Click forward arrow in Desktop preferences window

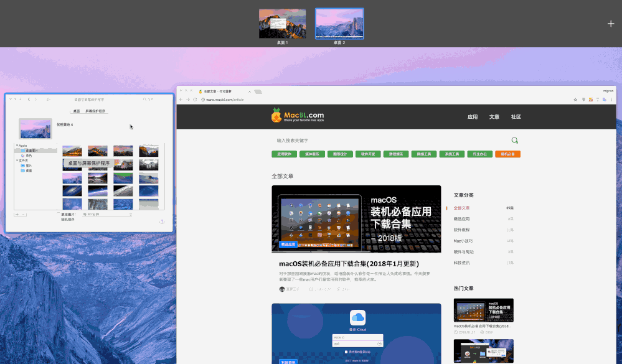(35, 99)
